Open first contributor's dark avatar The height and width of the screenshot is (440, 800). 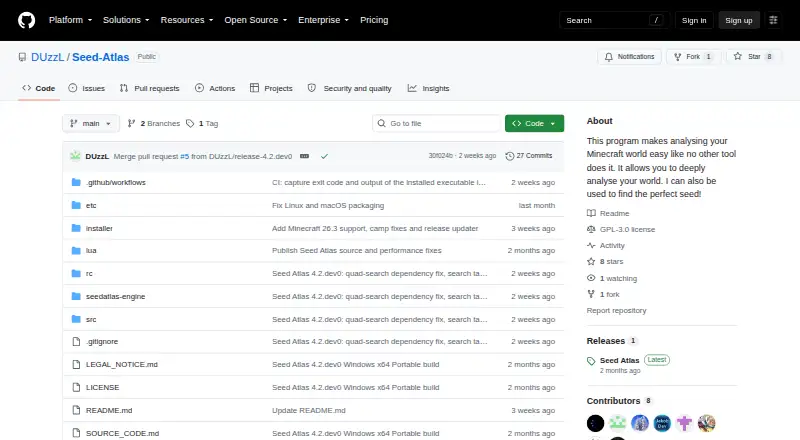(595, 423)
